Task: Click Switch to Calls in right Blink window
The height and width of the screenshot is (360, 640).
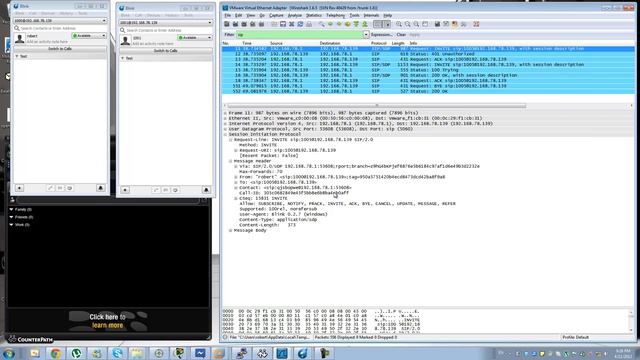Action: click(x=165, y=51)
